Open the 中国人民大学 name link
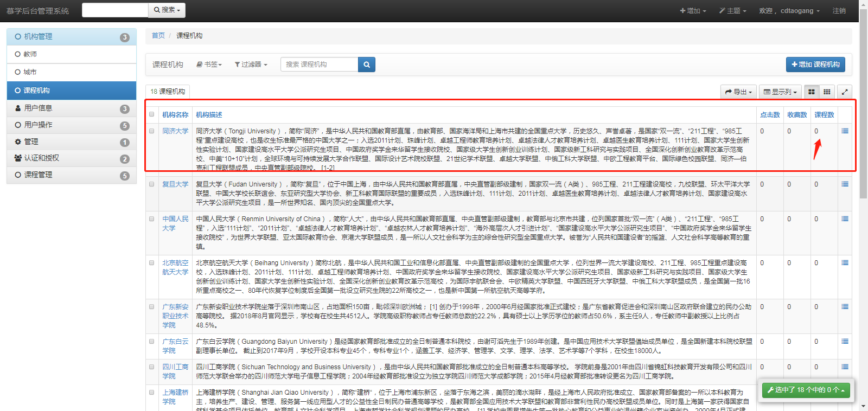 (175, 223)
